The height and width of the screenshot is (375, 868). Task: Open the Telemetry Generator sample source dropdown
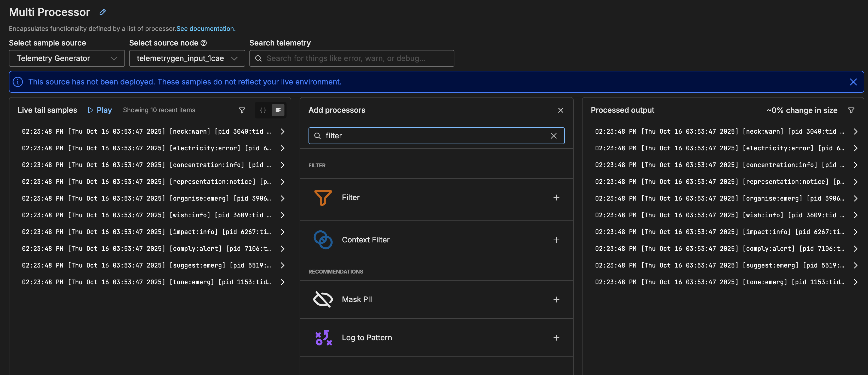pos(67,58)
